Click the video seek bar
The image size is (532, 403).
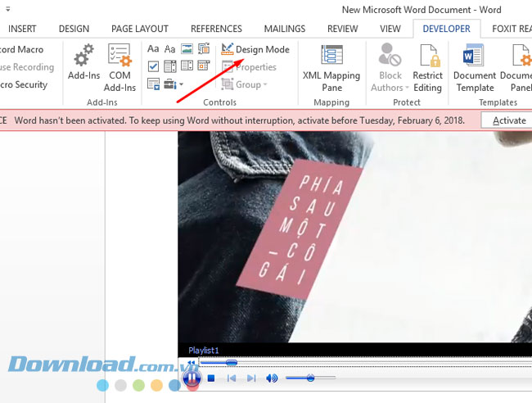(x=366, y=363)
